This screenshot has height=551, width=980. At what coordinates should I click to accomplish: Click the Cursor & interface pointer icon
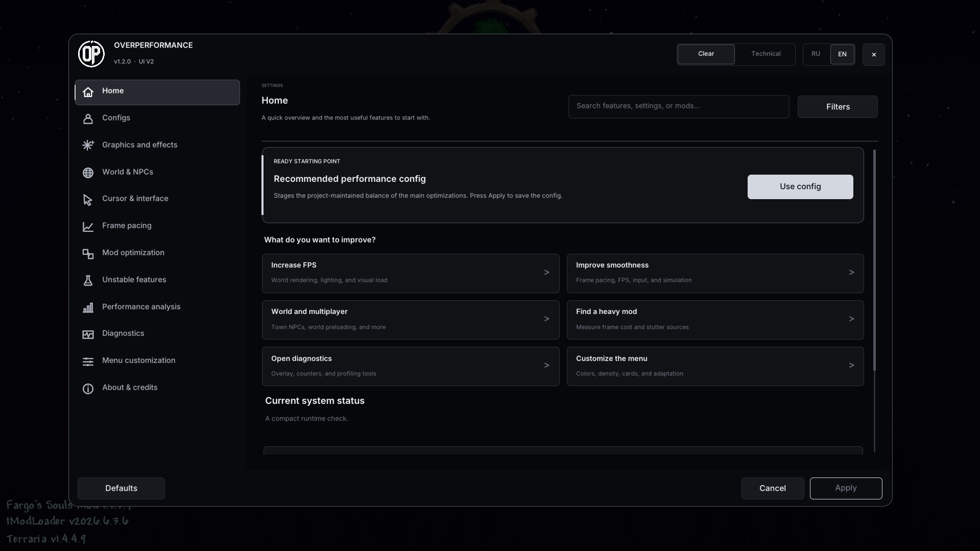(88, 200)
